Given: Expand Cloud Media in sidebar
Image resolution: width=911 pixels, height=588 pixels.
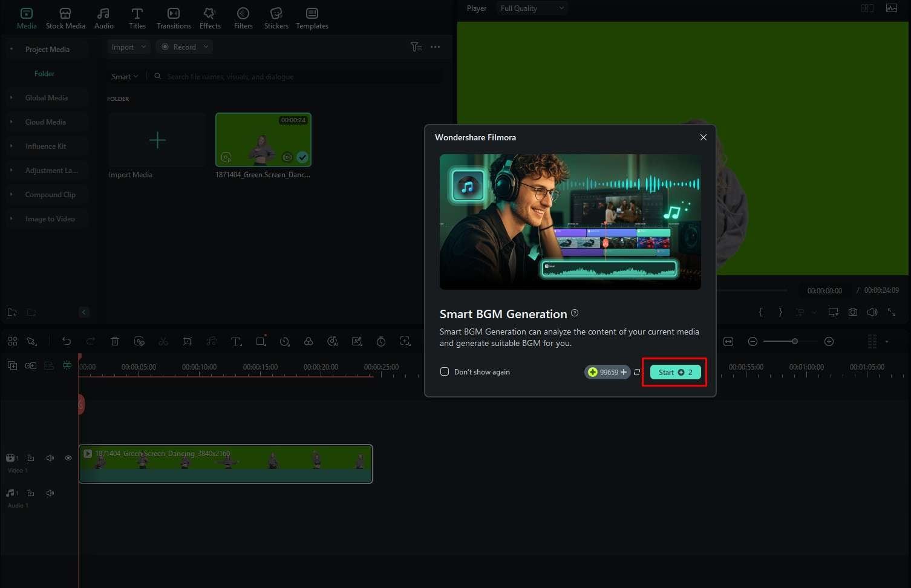Looking at the screenshot, I should pyautogui.click(x=11, y=122).
